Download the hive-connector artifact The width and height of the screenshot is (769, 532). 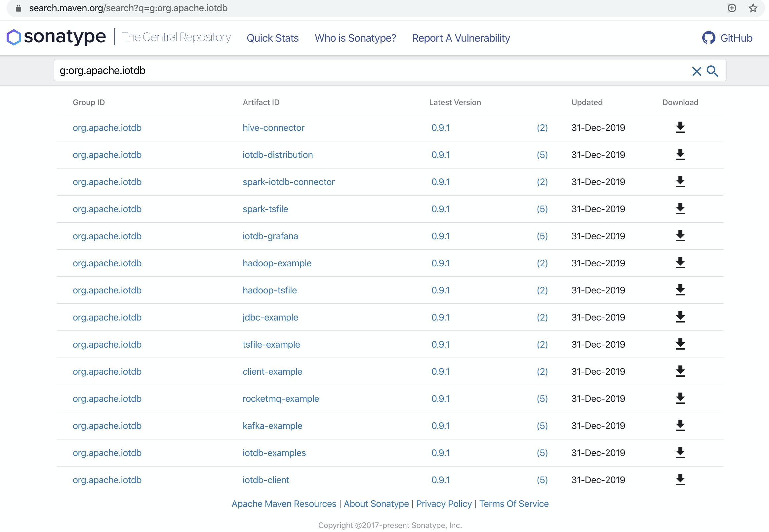point(680,127)
